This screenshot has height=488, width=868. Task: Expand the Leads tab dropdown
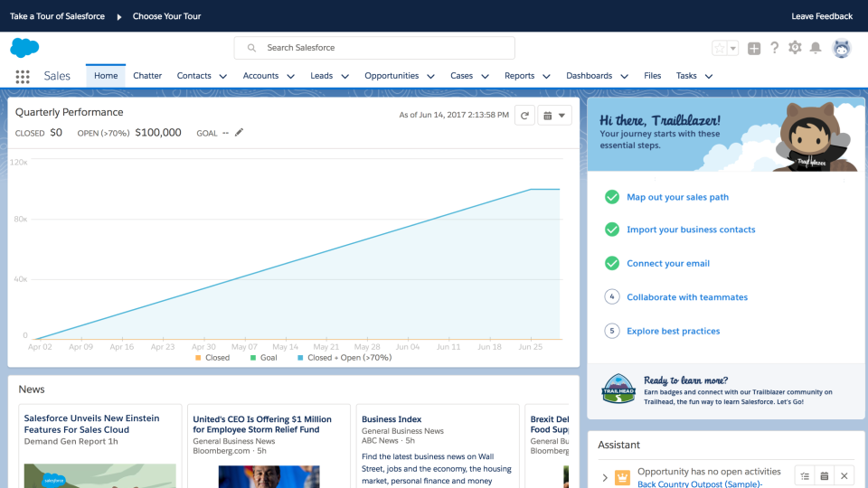click(x=344, y=76)
